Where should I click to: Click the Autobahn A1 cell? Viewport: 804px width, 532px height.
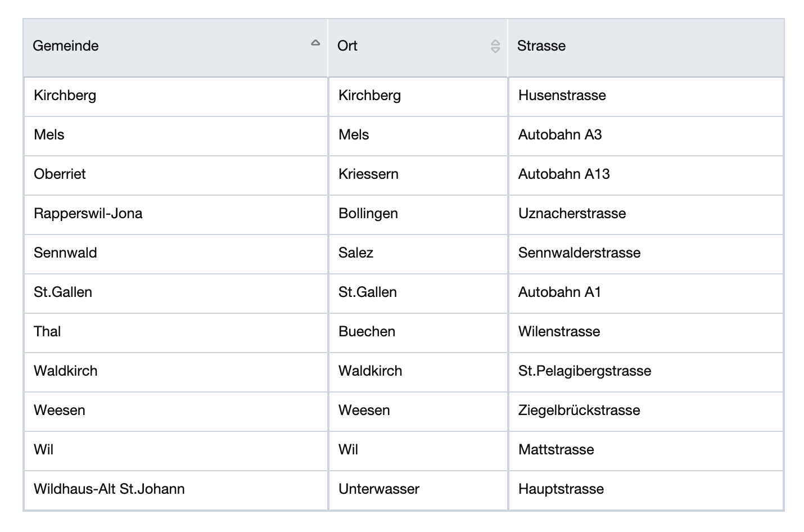point(559,292)
